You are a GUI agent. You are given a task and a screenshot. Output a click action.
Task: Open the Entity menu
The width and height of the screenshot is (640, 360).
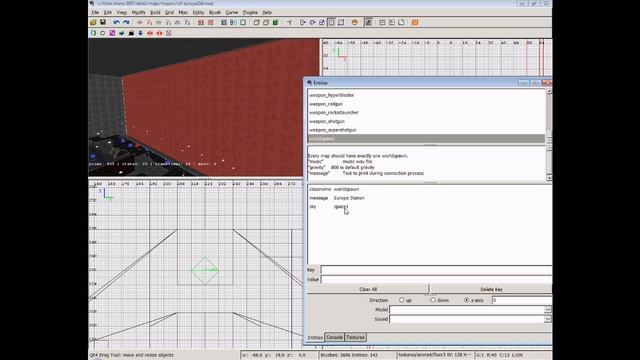(x=198, y=13)
